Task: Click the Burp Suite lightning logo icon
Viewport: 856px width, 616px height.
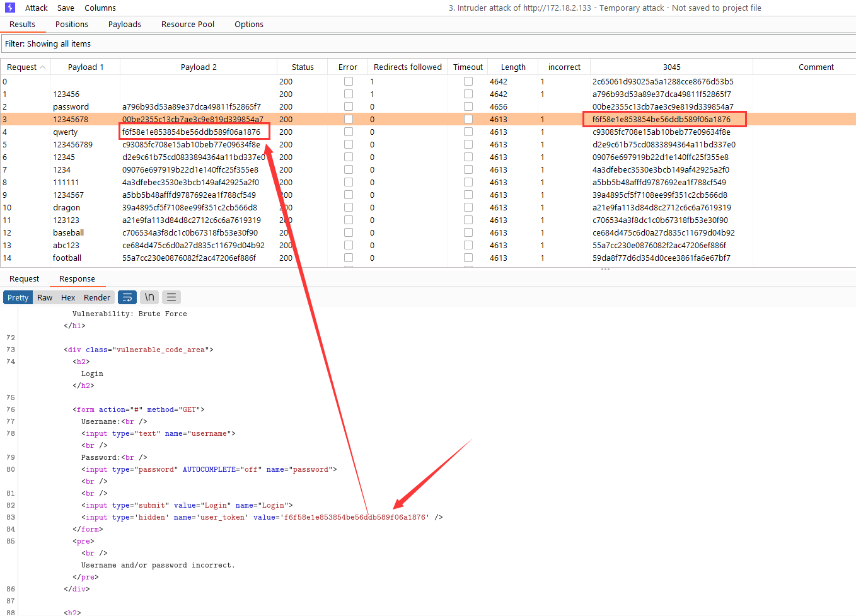Action: click(10, 8)
